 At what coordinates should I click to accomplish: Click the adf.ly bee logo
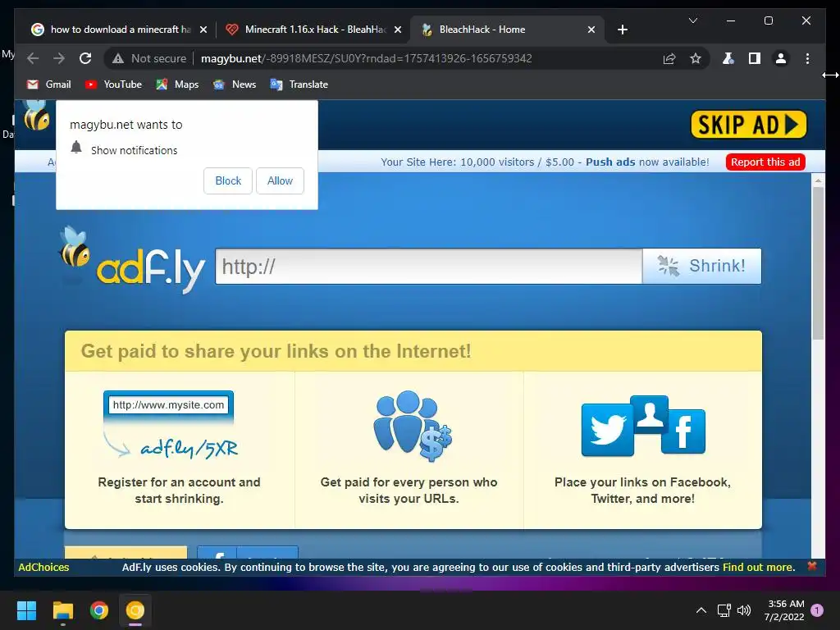(x=131, y=260)
